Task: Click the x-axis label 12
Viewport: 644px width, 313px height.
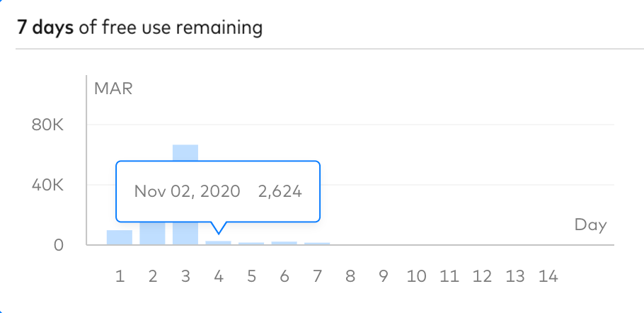Action: click(482, 276)
